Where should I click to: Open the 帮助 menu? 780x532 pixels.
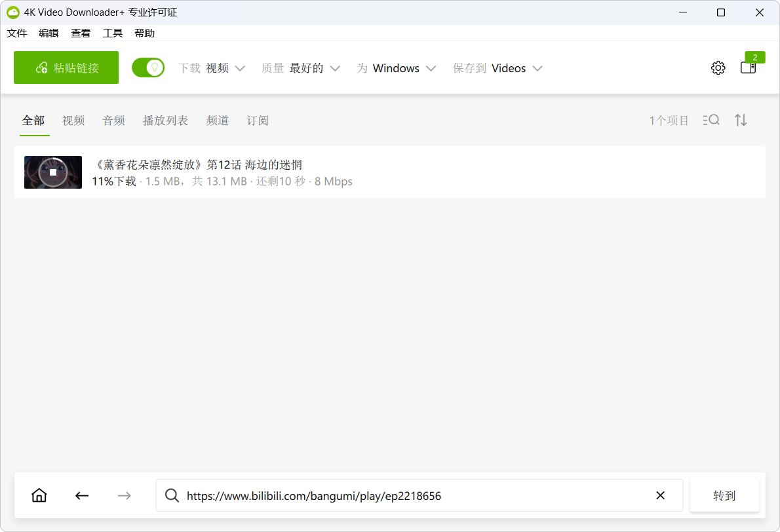click(144, 33)
